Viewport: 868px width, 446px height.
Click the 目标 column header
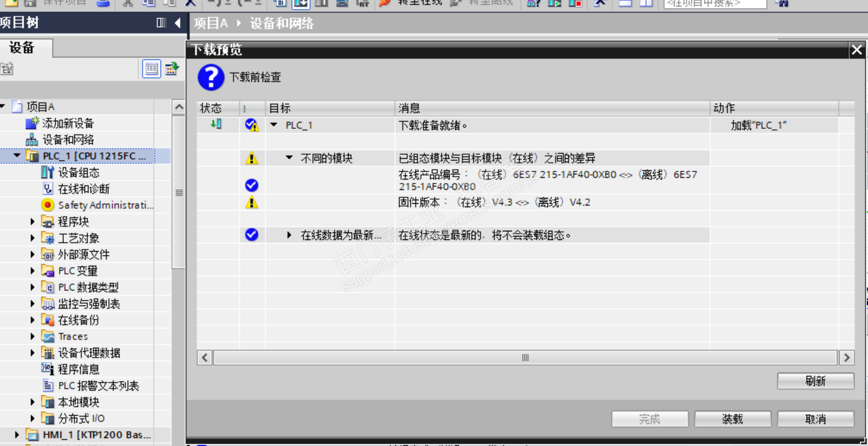click(330, 108)
